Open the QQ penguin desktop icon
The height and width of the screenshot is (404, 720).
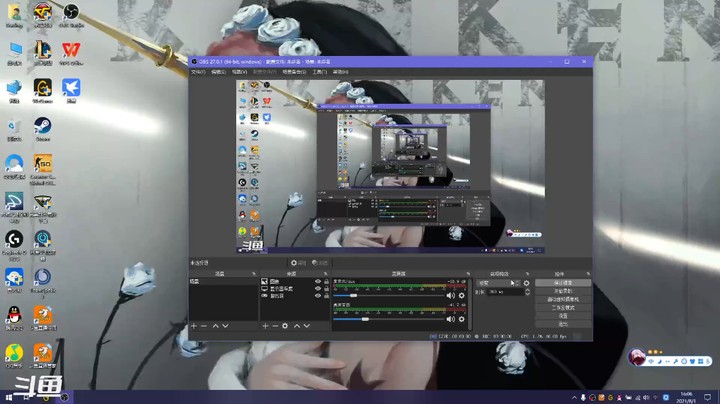point(14,318)
